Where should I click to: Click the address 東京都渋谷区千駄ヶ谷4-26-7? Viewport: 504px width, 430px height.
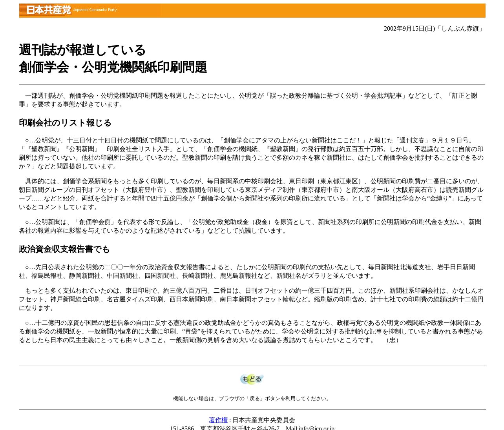point(240,428)
